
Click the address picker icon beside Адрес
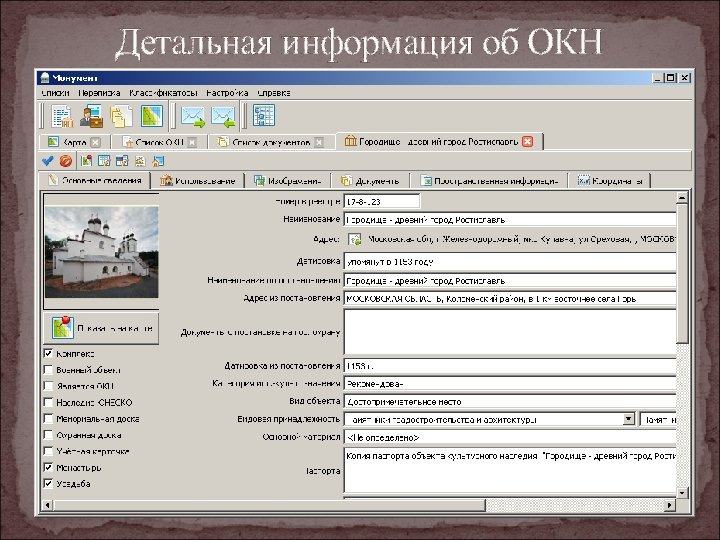click(x=354, y=239)
